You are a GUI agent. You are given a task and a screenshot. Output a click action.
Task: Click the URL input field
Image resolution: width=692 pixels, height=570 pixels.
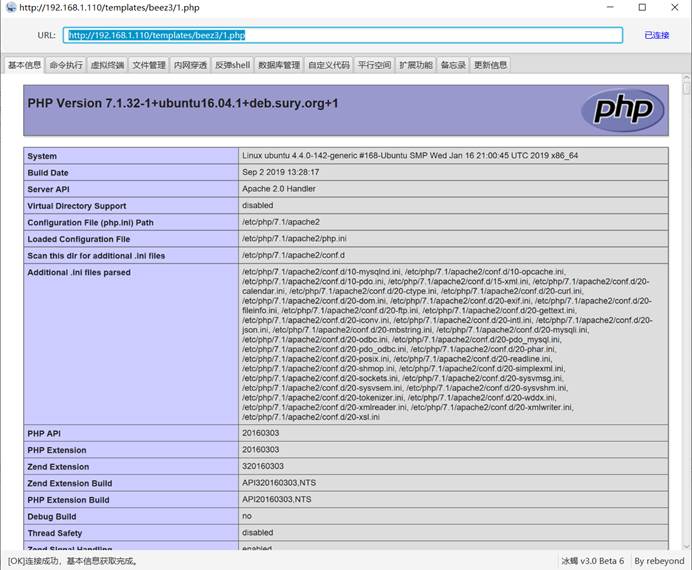point(342,35)
